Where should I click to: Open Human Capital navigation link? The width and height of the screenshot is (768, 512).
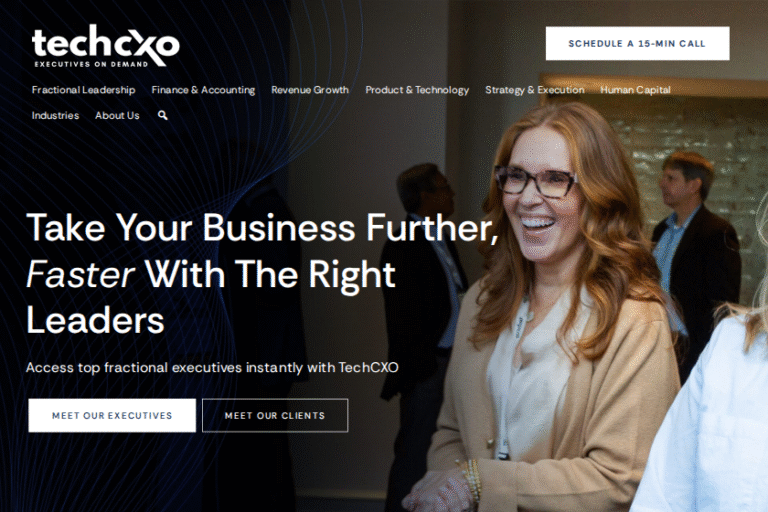pos(635,90)
